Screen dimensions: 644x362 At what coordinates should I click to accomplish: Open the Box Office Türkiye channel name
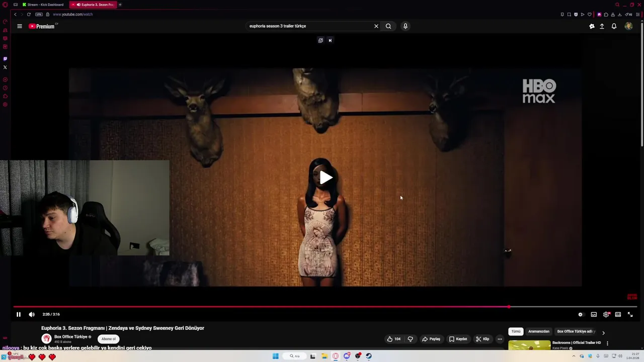click(71, 337)
